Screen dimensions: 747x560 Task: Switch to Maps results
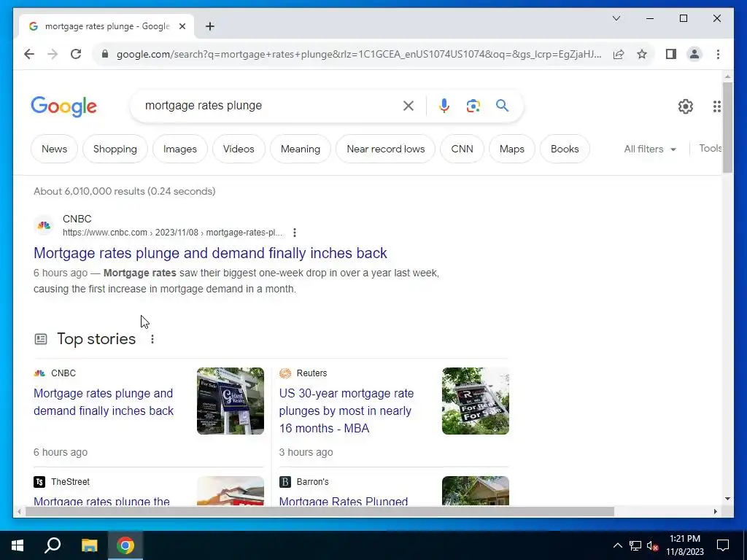pyautogui.click(x=511, y=149)
